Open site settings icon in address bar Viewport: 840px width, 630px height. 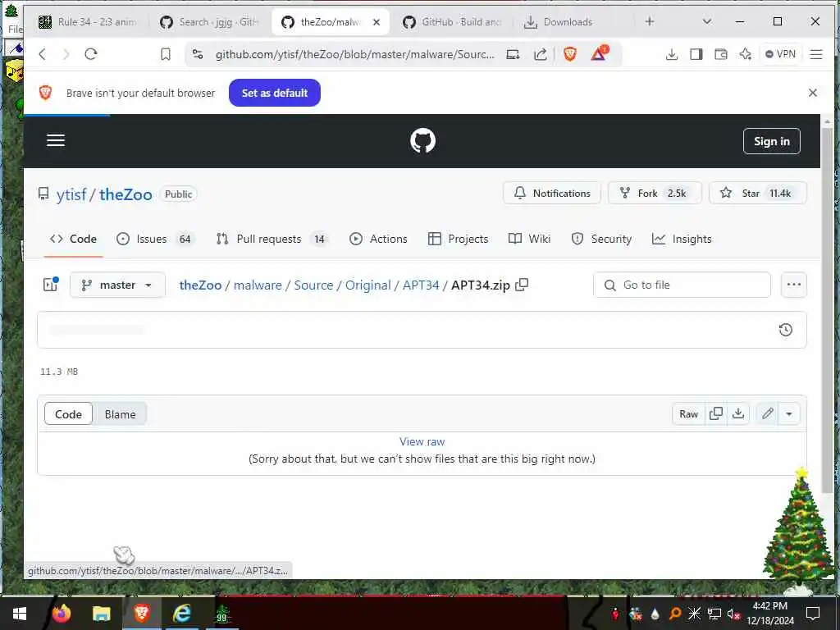[x=198, y=54]
